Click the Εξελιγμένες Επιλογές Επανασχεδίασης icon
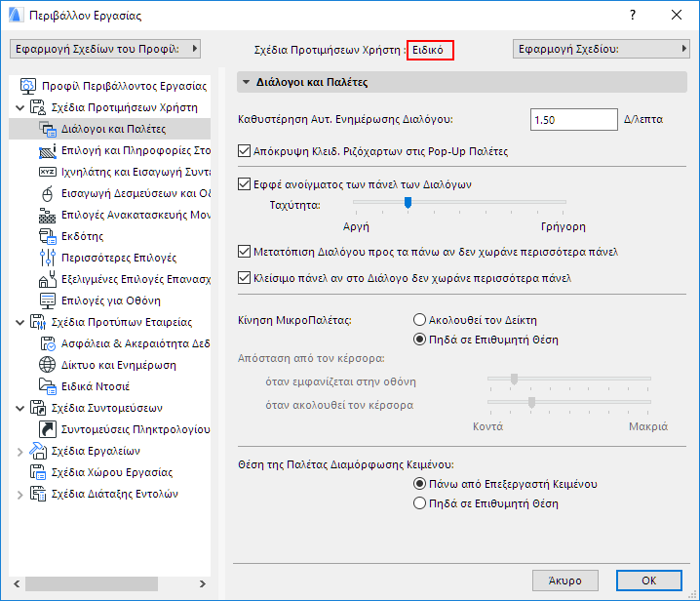The height and width of the screenshot is (601, 700). click(48, 279)
